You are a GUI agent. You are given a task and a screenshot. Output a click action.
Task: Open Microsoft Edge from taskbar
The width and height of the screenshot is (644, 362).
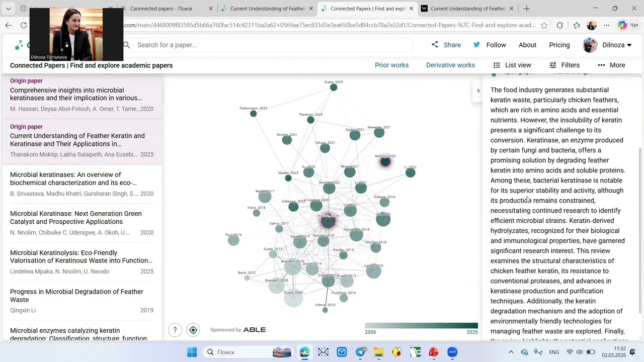click(305, 352)
